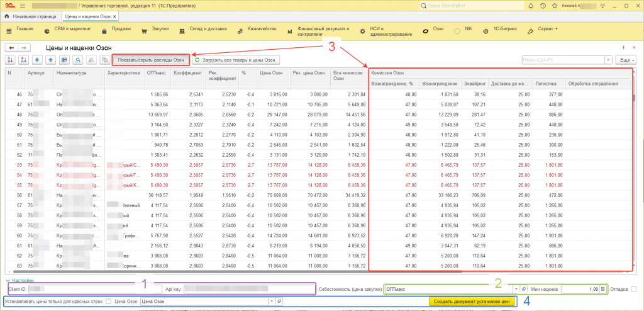Open the 1C main menu hamburger icon
The height and width of the screenshot is (311, 644).
click(22, 6)
